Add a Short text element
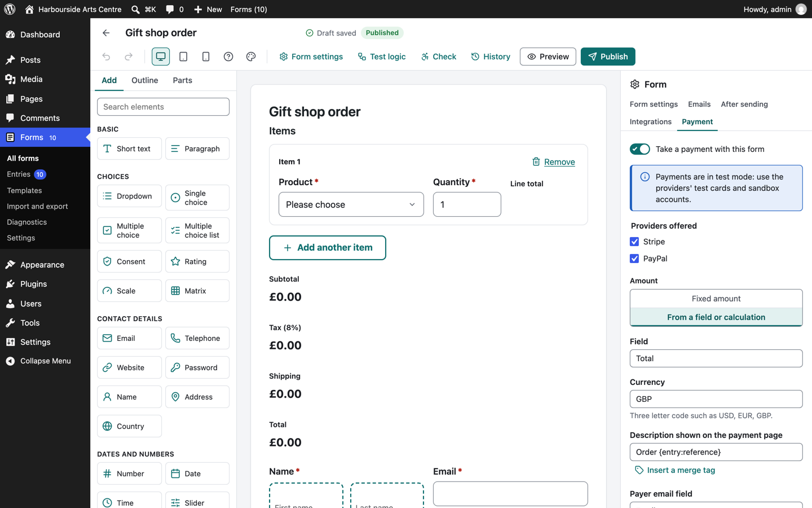This screenshot has width=812, height=508. tap(129, 148)
